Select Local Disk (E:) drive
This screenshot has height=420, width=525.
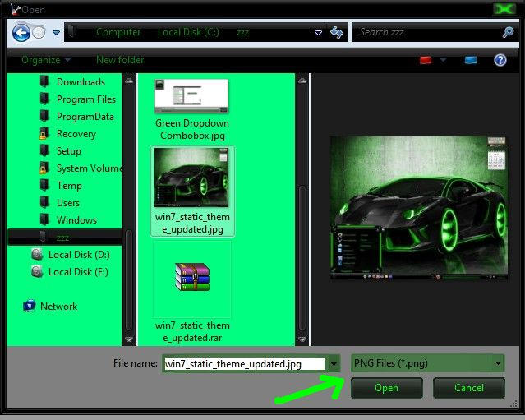pos(78,272)
